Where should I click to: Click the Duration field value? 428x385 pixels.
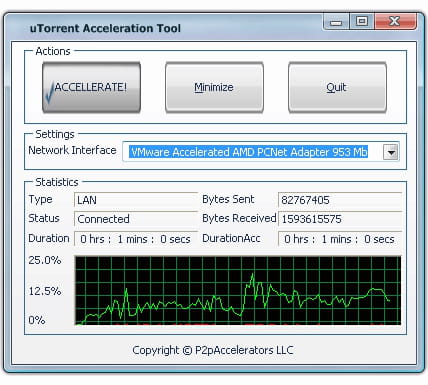tap(136, 239)
